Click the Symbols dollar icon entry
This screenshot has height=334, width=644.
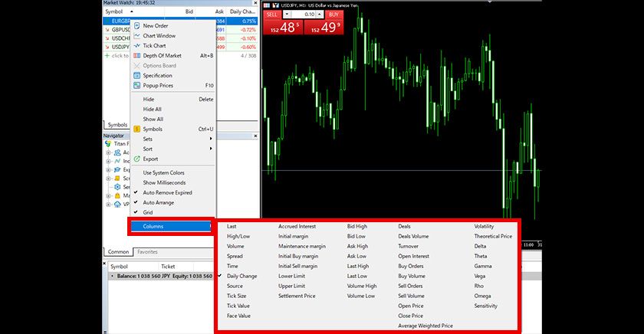[x=136, y=129]
